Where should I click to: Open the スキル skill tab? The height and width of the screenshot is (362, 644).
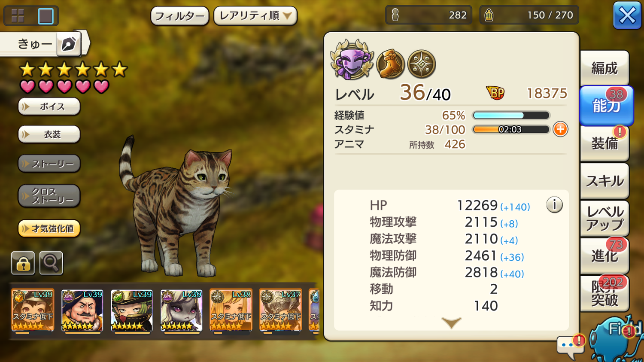coord(605,181)
